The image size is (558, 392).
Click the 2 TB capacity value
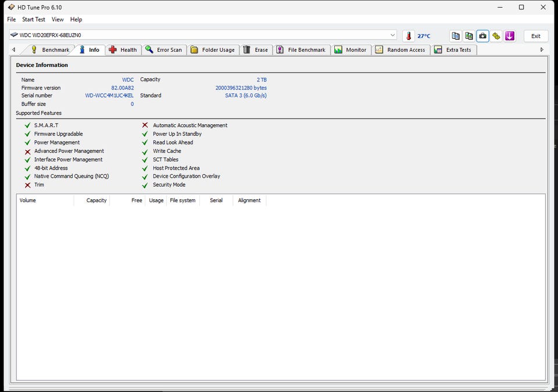(262, 80)
